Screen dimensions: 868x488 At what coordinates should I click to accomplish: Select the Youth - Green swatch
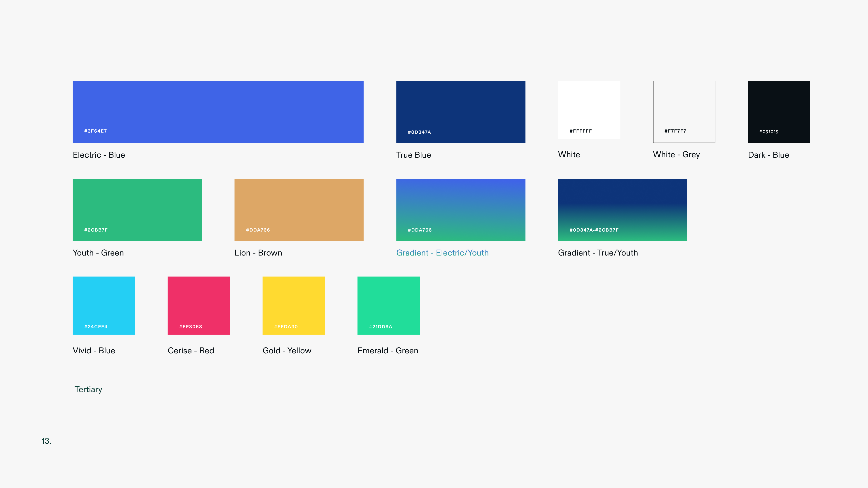coord(137,205)
